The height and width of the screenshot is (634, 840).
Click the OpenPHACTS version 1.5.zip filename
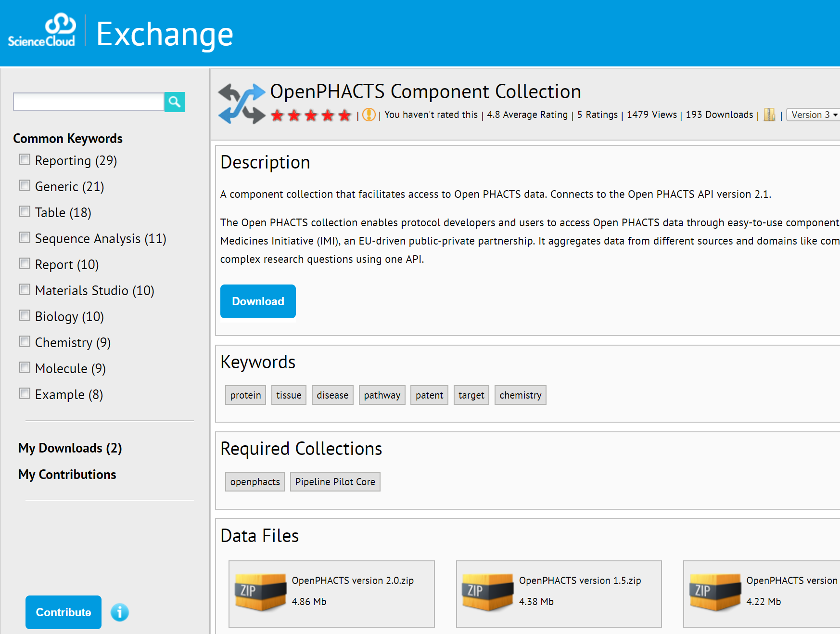coord(580,581)
